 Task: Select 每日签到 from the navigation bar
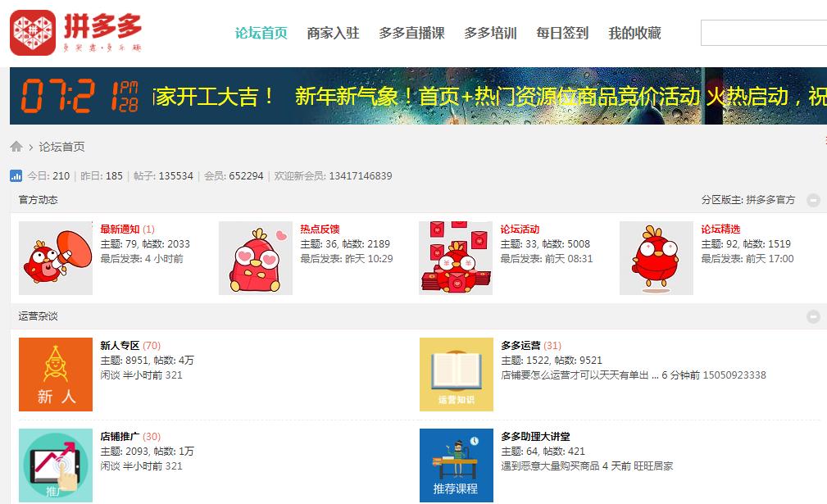tap(562, 34)
